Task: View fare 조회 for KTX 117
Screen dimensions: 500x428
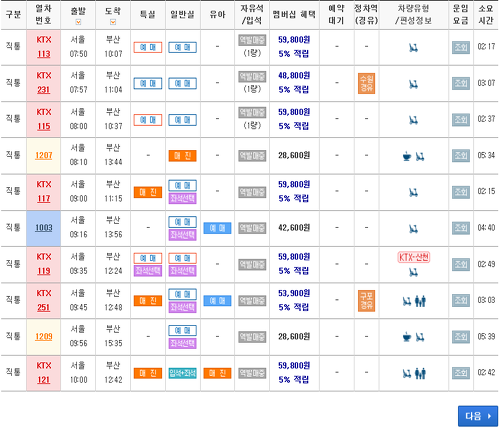Action: [x=461, y=192]
